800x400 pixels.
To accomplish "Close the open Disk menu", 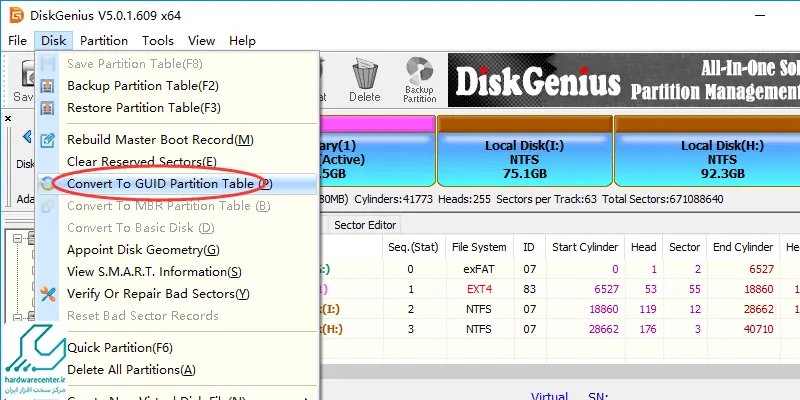I will (x=54, y=41).
